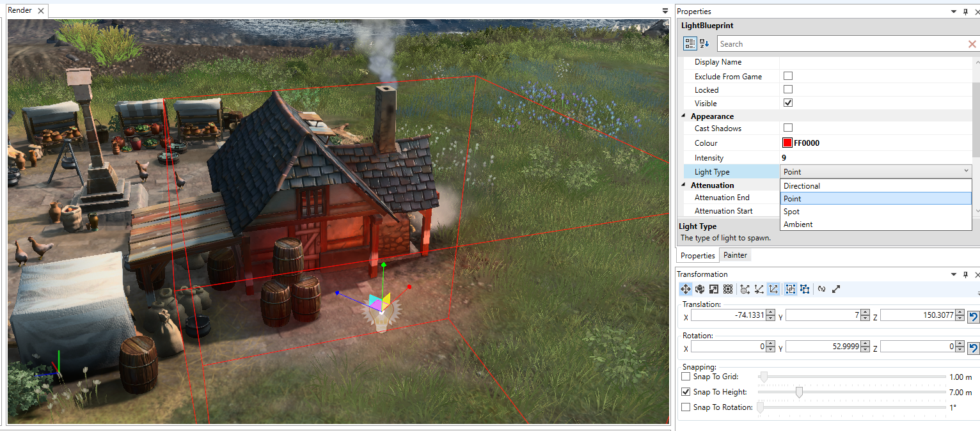This screenshot has height=431, width=980.
Task: Switch to the Painter tab
Action: click(735, 255)
